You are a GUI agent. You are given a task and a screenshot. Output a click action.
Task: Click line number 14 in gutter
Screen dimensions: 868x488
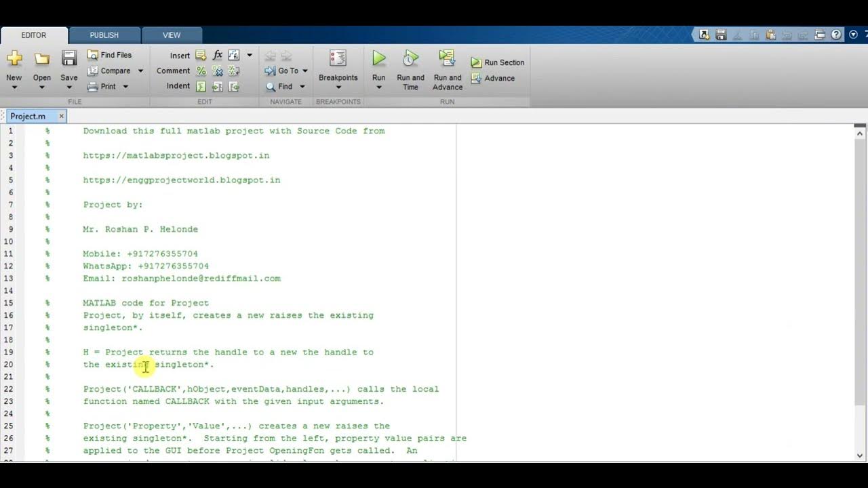[x=10, y=291]
